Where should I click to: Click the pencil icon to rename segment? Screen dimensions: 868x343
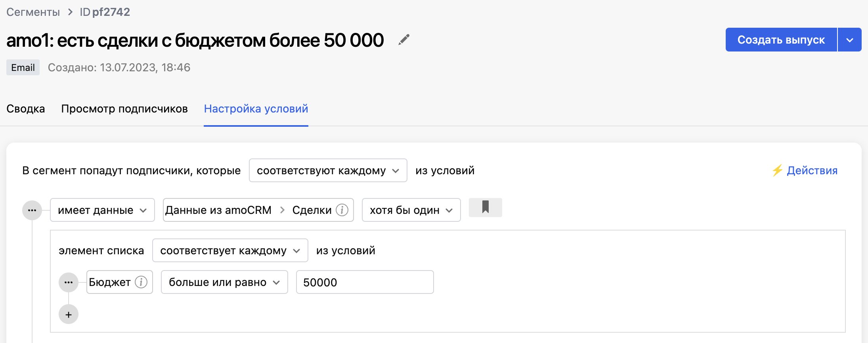[x=403, y=40]
